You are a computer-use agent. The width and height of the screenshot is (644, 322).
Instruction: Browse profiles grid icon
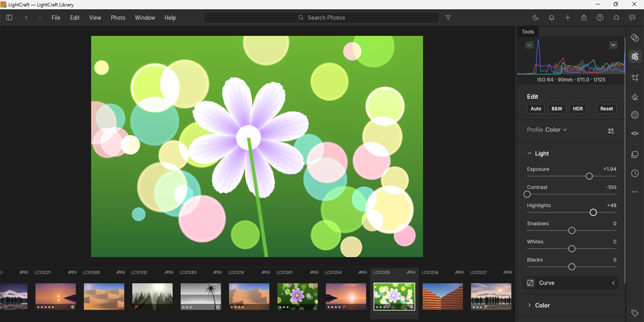611,131
